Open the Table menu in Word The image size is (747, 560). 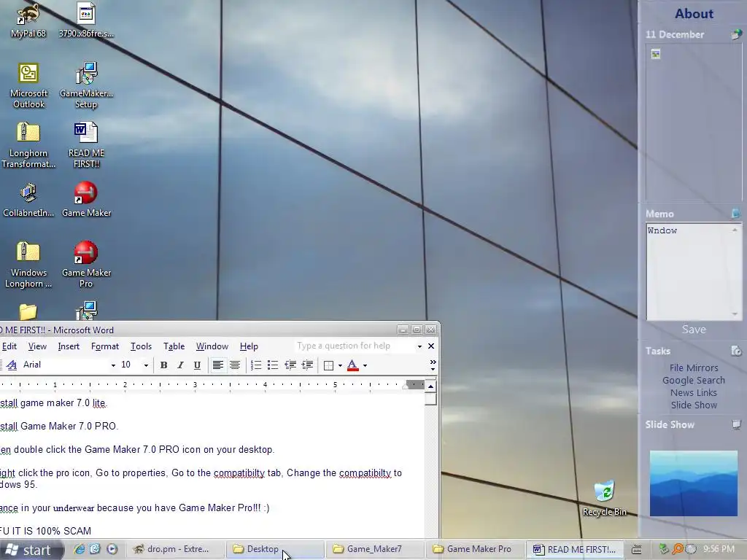(174, 346)
